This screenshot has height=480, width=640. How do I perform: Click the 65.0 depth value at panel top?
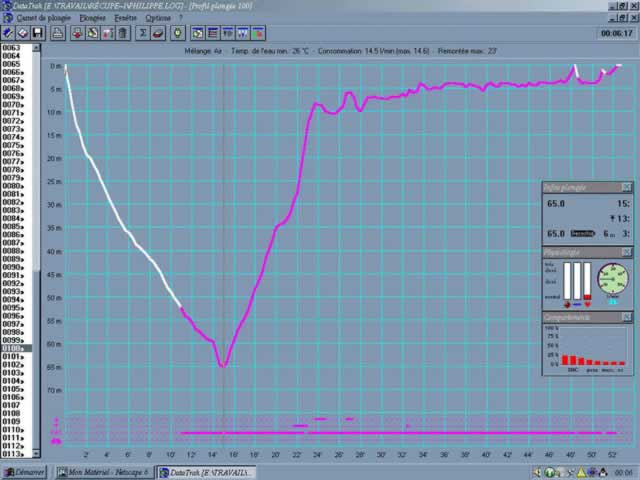pyautogui.click(x=556, y=204)
